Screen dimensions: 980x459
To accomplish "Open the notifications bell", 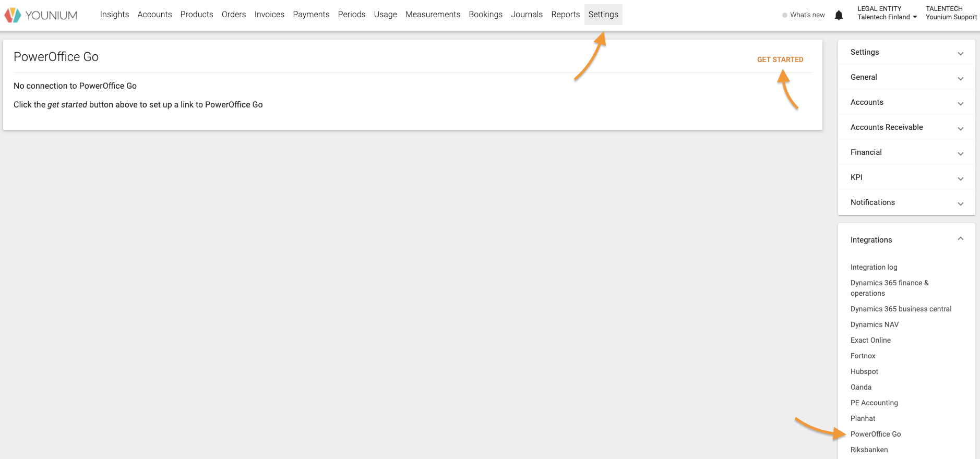I will point(839,15).
